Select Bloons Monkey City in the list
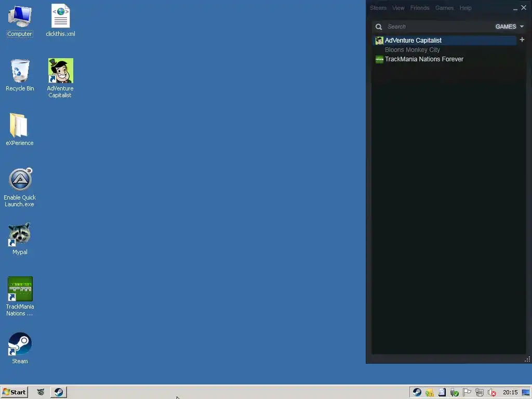This screenshot has width=532, height=399. (412, 50)
